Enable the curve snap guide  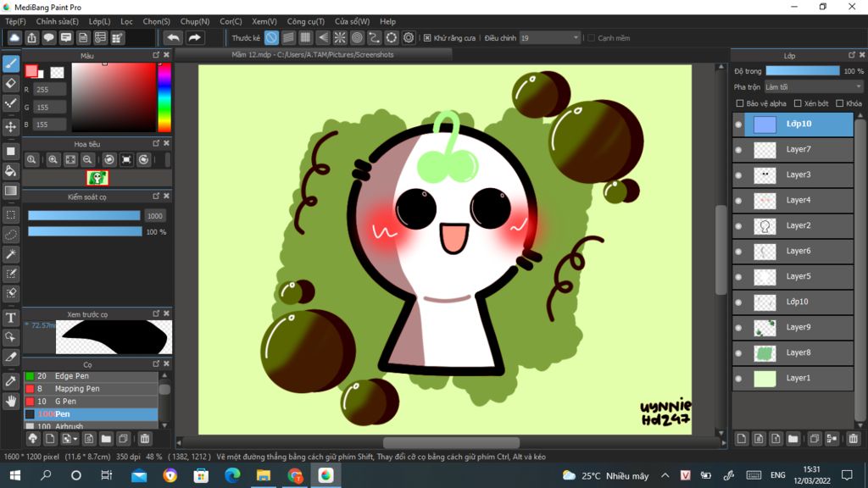pos(374,37)
